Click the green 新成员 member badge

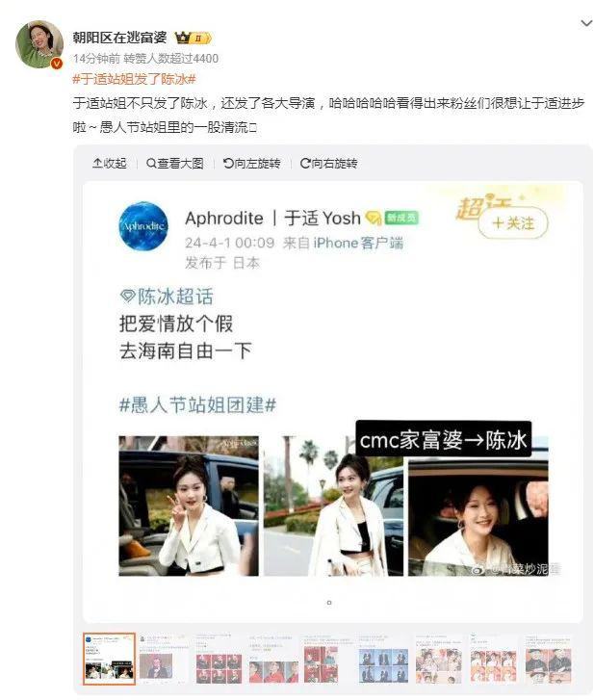[x=401, y=218]
